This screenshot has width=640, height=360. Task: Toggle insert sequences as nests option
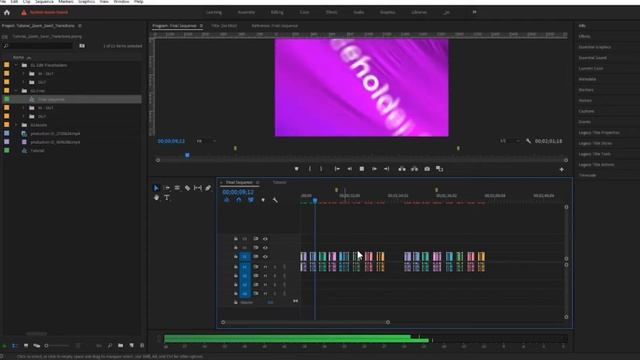tap(227, 200)
